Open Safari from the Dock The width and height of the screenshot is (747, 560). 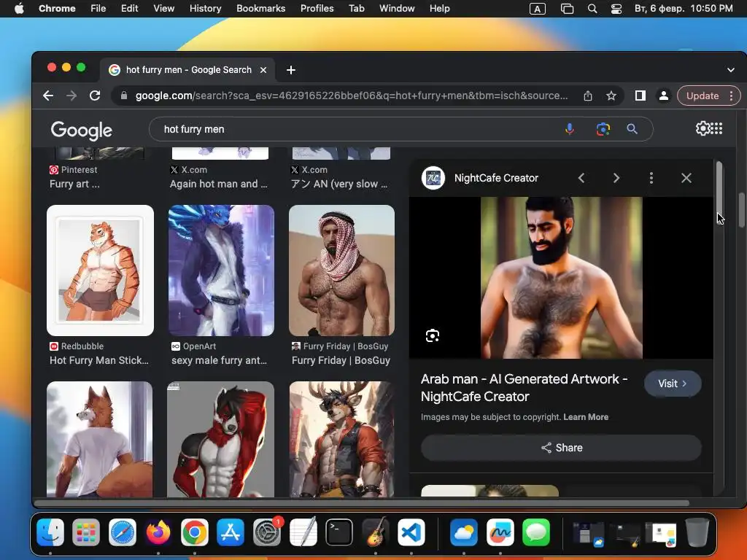point(123,532)
